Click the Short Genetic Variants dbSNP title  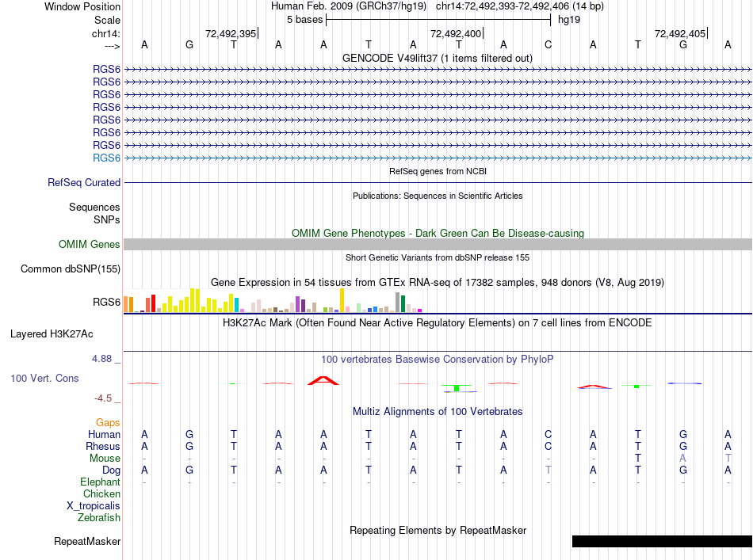coord(438,257)
